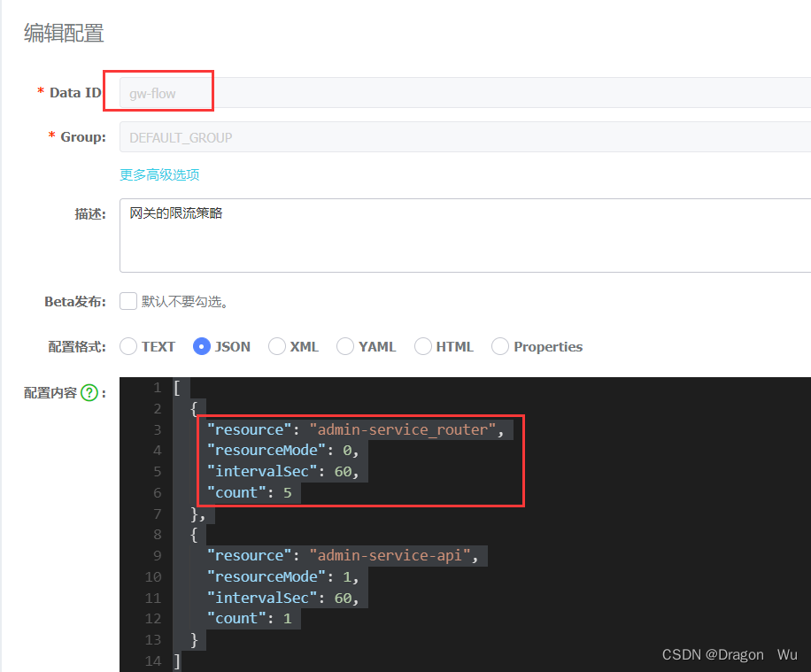811x672 pixels.
Task: Click line number 1 in the code editor
Action: (x=157, y=387)
